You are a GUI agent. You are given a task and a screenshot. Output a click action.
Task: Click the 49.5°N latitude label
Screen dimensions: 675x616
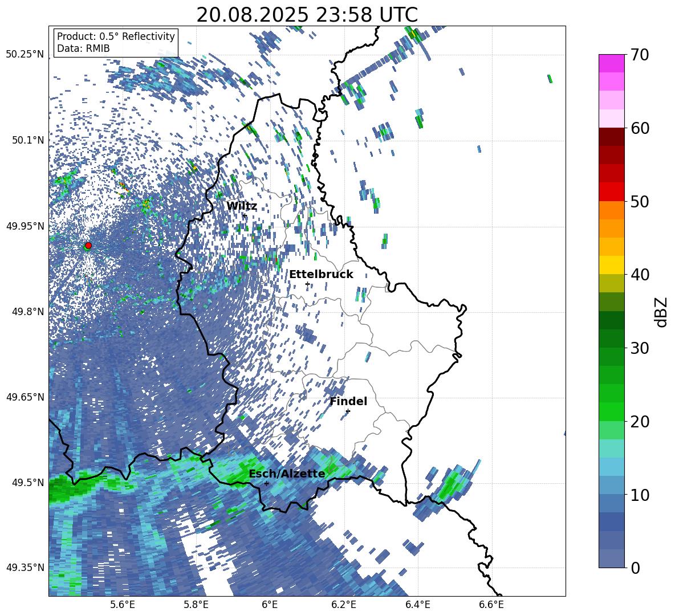click(x=28, y=483)
